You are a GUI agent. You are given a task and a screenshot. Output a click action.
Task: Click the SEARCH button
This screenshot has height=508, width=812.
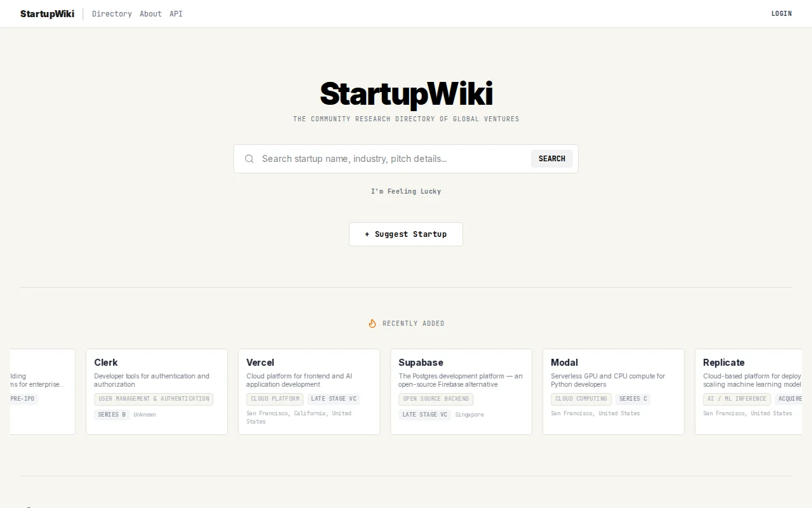point(552,159)
